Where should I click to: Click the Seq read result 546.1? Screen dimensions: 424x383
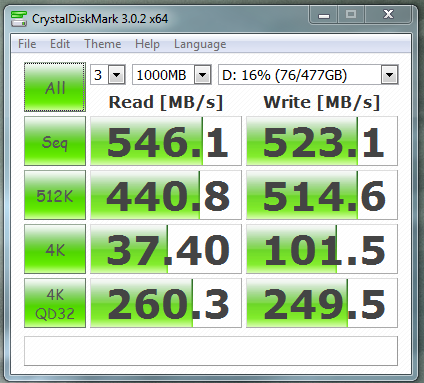pos(166,141)
